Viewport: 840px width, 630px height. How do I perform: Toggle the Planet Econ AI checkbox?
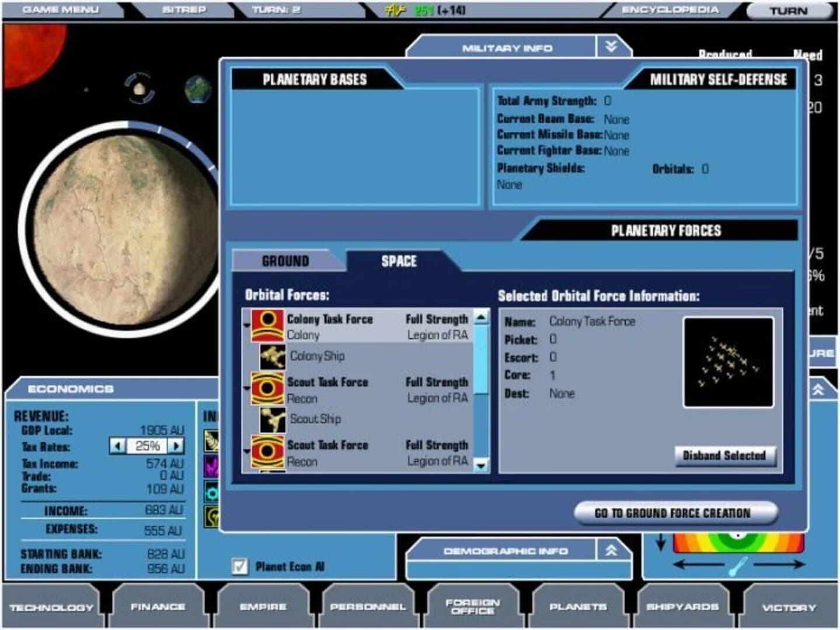pos(239,565)
